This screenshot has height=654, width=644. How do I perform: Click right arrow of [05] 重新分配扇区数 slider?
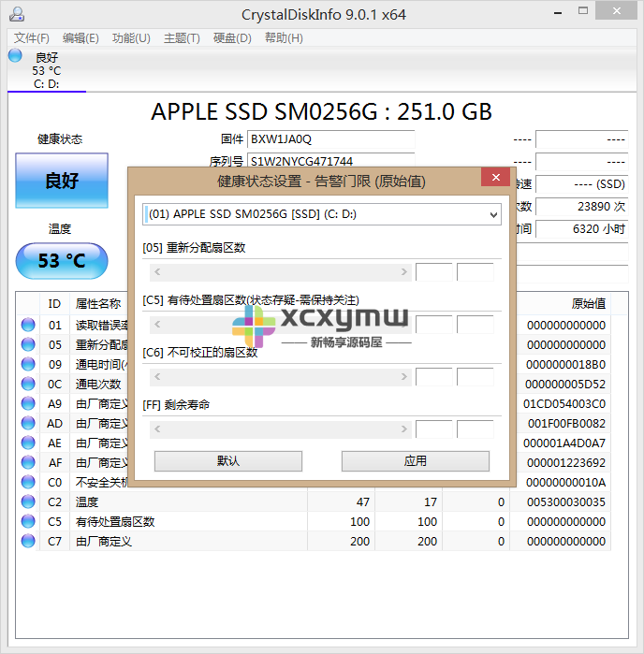point(404,272)
